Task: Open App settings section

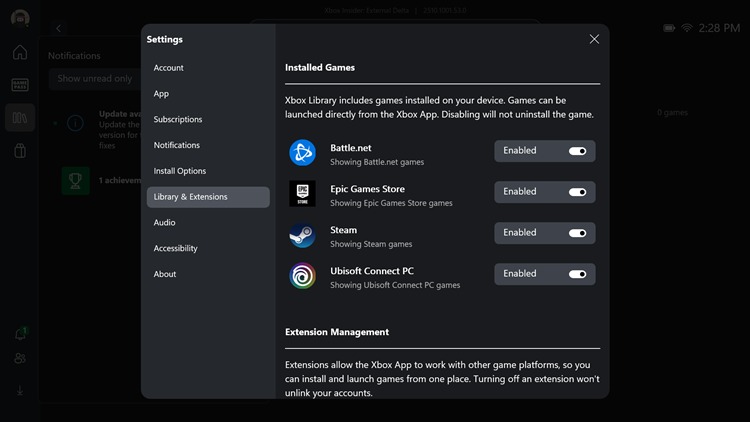Action: [208, 94]
